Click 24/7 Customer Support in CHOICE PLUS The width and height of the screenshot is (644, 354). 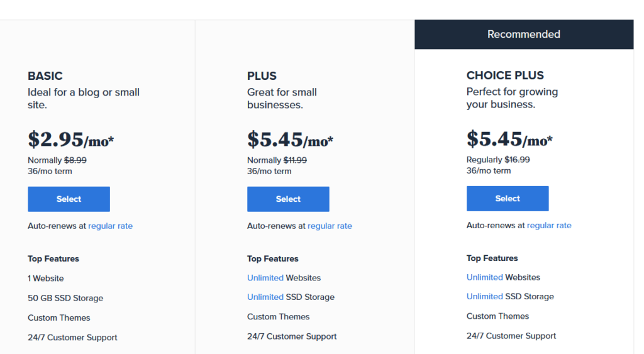click(511, 336)
